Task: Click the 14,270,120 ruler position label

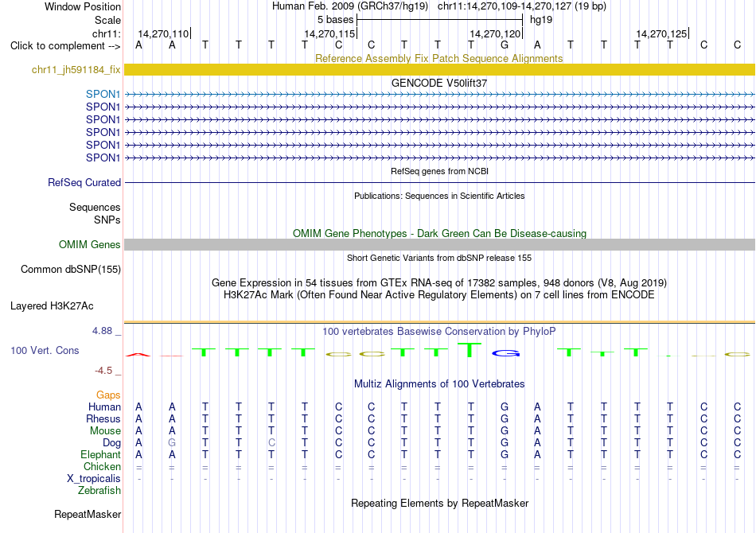Action: (495, 33)
